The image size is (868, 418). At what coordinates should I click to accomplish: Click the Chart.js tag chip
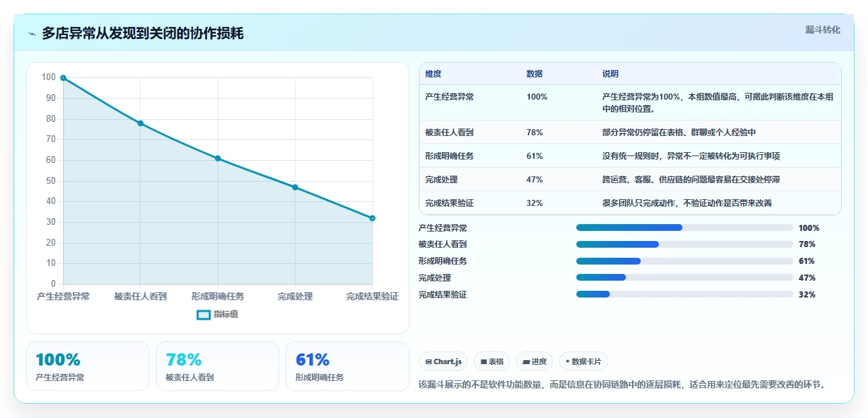(444, 361)
